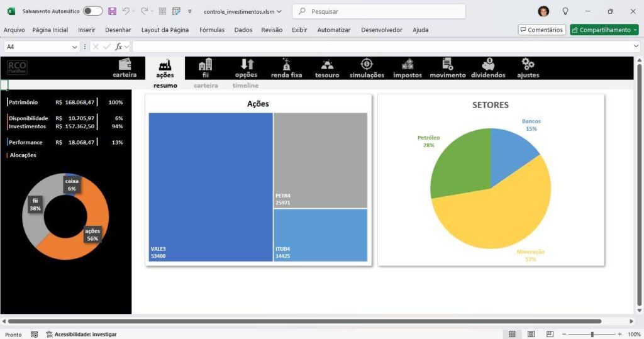This screenshot has height=339, width=644.
Task: Switch to Page Layout view icon
Action: point(531,334)
